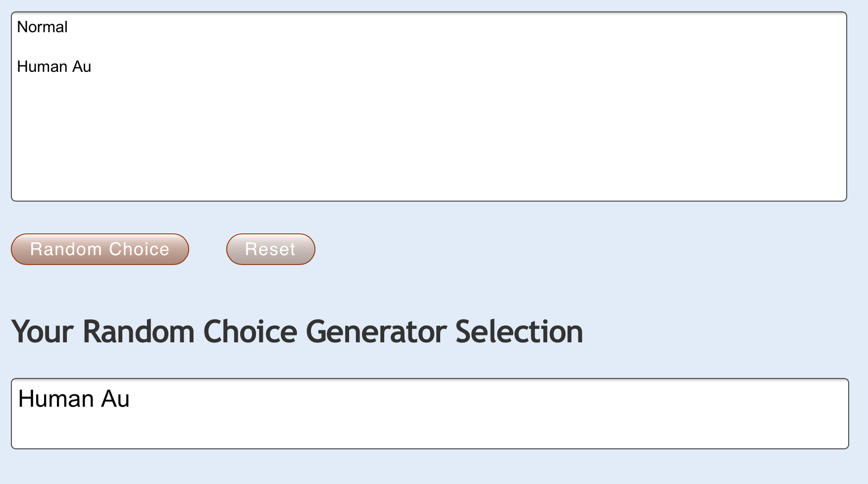
Task: Click the Human Au line in choices textarea
Action: 54,66
